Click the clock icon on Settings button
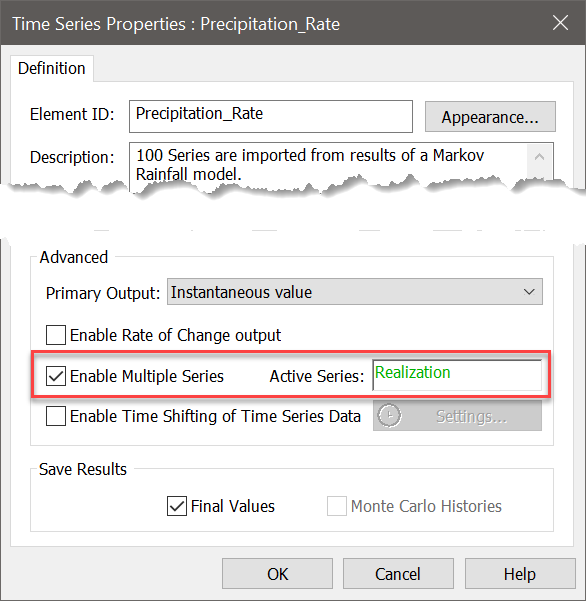The image size is (586, 601). point(389,415)
